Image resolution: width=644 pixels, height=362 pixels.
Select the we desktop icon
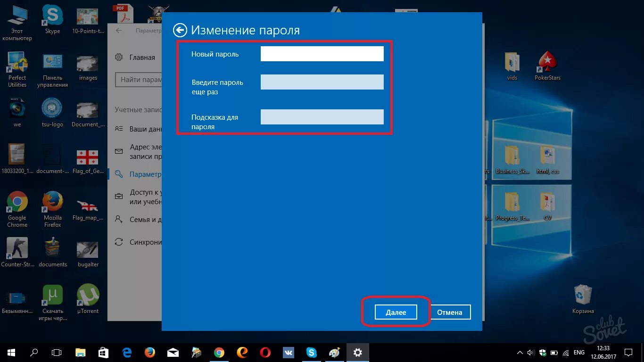[x=17, y=113]
